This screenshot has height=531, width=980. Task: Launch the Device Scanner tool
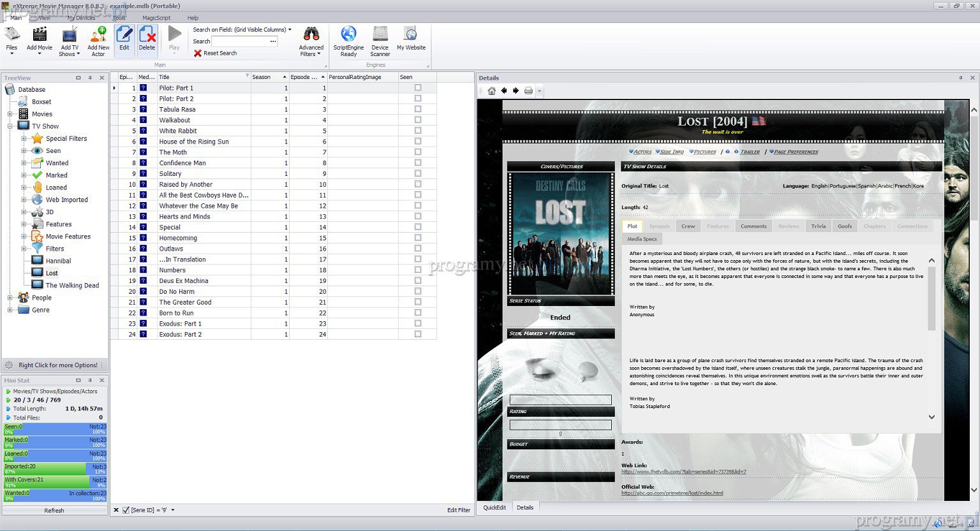380,35
